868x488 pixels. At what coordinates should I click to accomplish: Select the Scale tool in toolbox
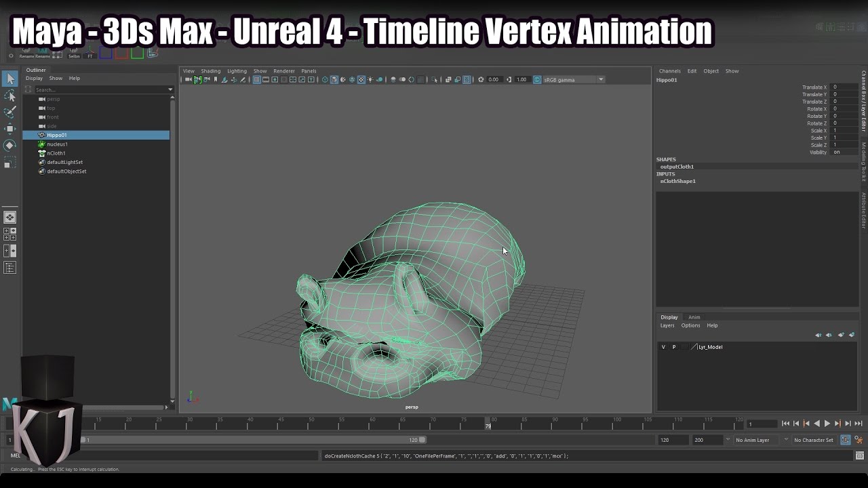coord(9,162)
